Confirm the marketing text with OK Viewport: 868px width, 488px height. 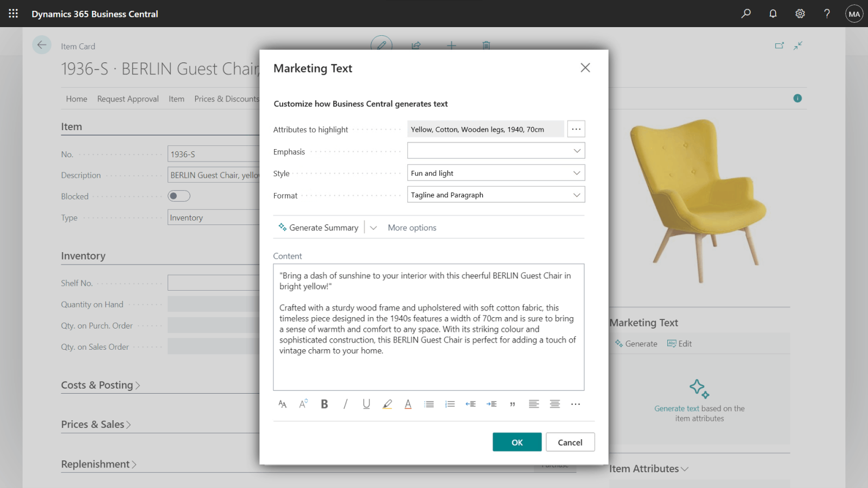coord(516,442)
